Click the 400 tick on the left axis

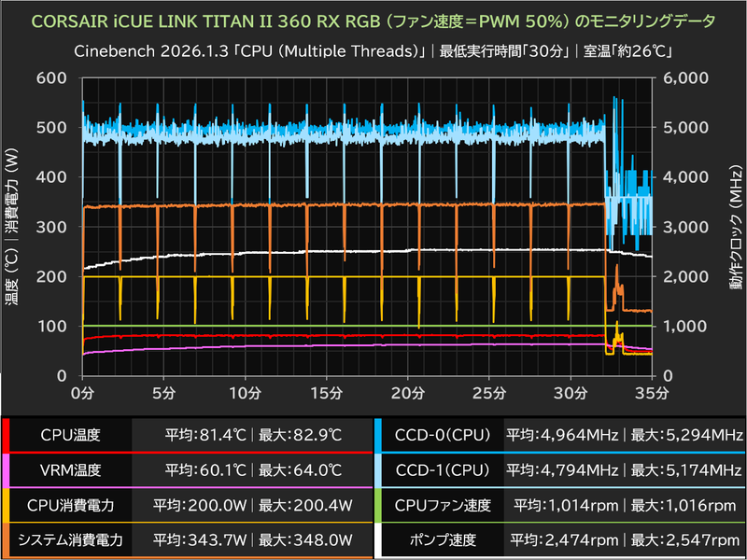coord(51,177)
